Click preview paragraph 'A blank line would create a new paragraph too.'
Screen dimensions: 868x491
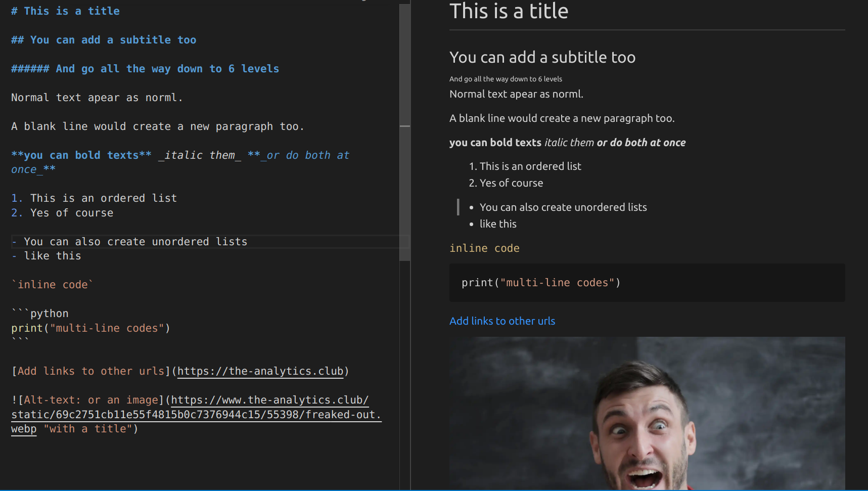(x=562, y=118)
